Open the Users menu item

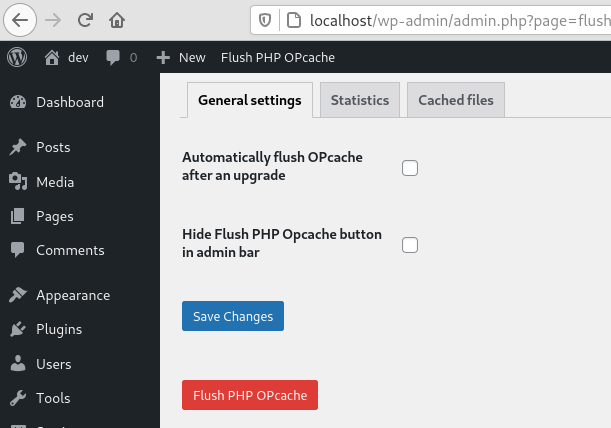pyautogui.click(x=54, y=364)
